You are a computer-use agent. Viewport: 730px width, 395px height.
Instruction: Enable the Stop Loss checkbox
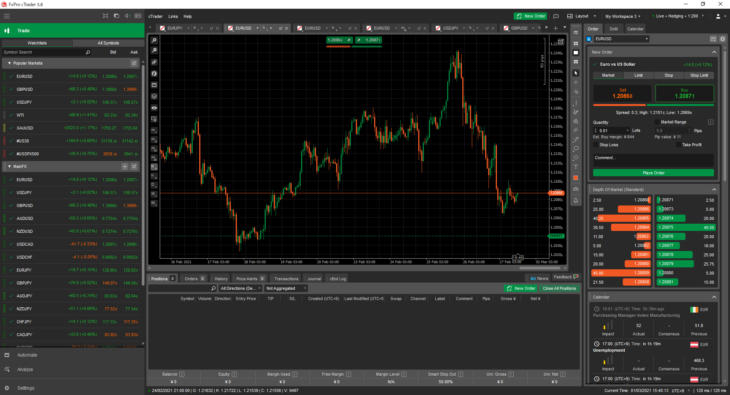point(595,145)
